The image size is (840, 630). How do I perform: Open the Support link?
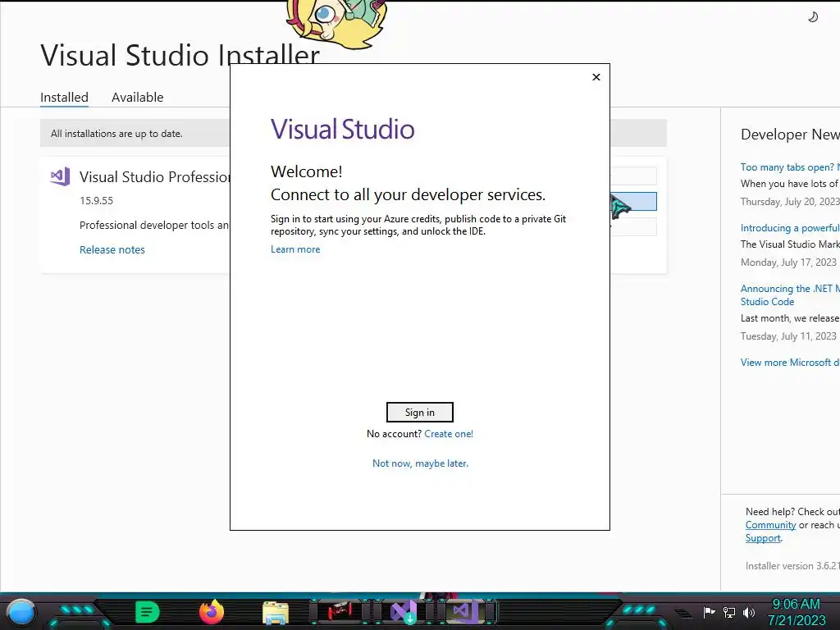pyautogui.click(x=763, y=538)
